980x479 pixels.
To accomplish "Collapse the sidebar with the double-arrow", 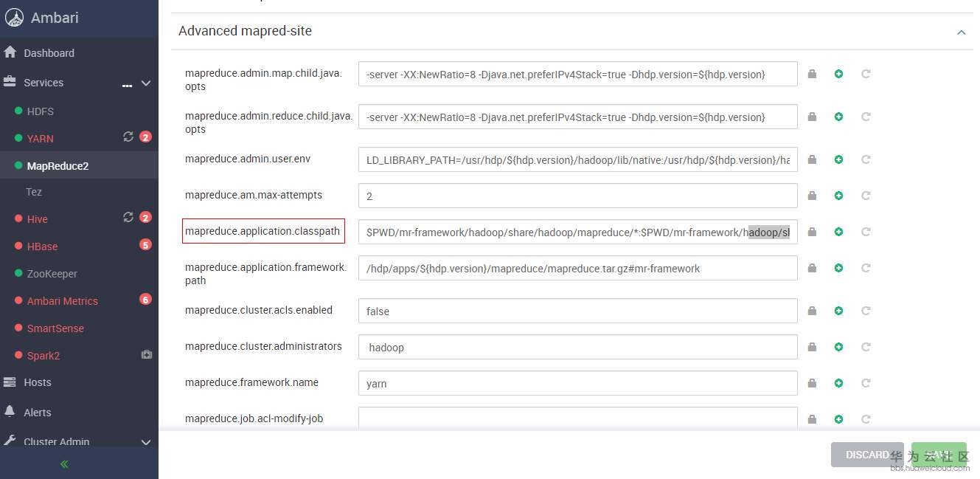I will [x=64, y=464].
